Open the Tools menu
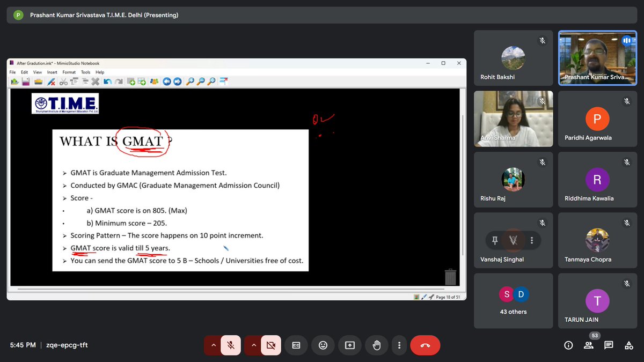This screenshot has height=362, width=644. click(86, 72)
